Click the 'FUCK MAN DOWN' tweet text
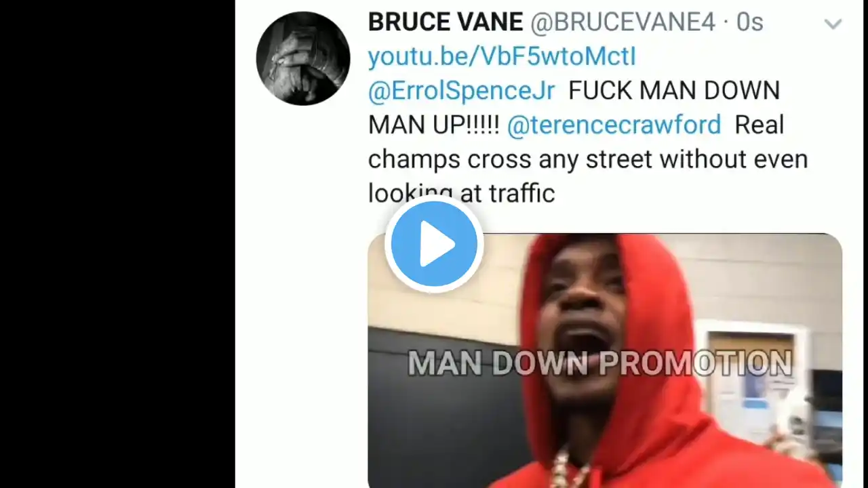 [674, 91]
